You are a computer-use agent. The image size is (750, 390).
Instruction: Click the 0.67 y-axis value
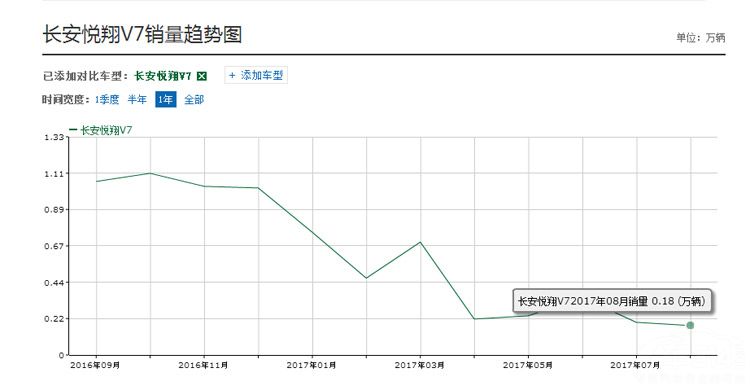tap(54, 246)
